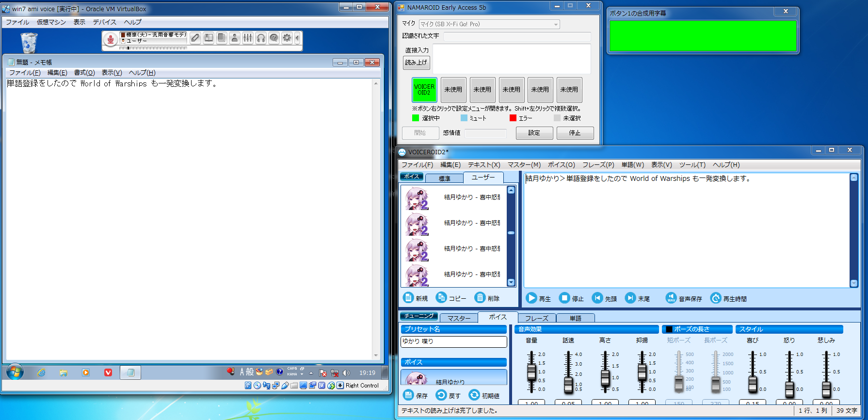Switch to the マスター tuning tab
Screen dimensions: 868x420
[459, 318]
